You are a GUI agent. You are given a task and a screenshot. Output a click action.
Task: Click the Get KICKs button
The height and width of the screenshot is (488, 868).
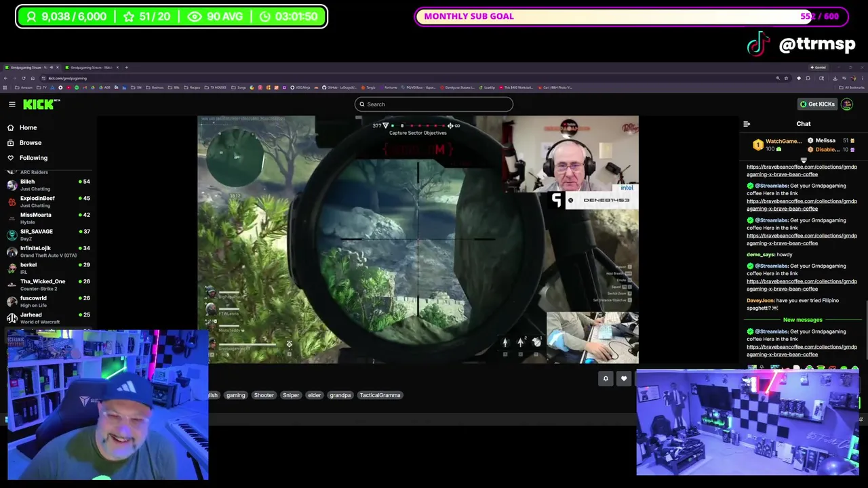tap(817, 104)
